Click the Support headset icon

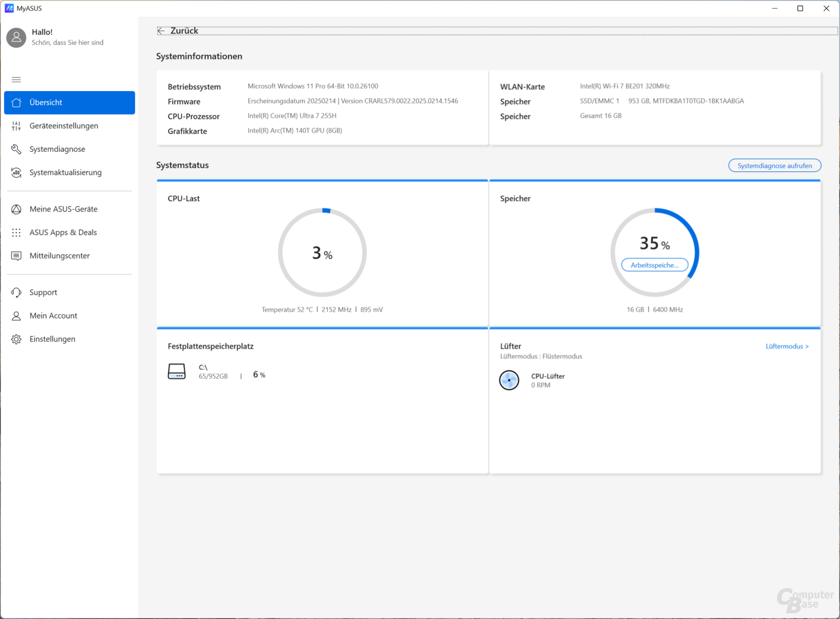16,292
